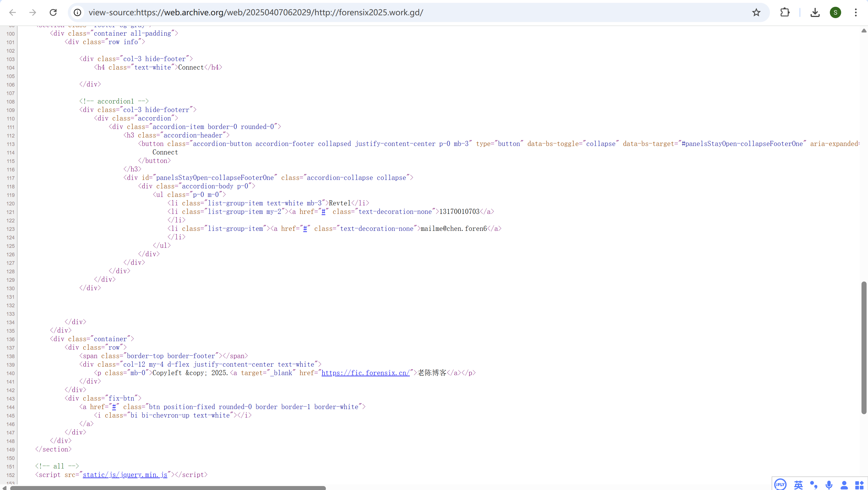868x490 pixels.
Task: Open Chrome three-dot menu
Action: tap(856, 12)
